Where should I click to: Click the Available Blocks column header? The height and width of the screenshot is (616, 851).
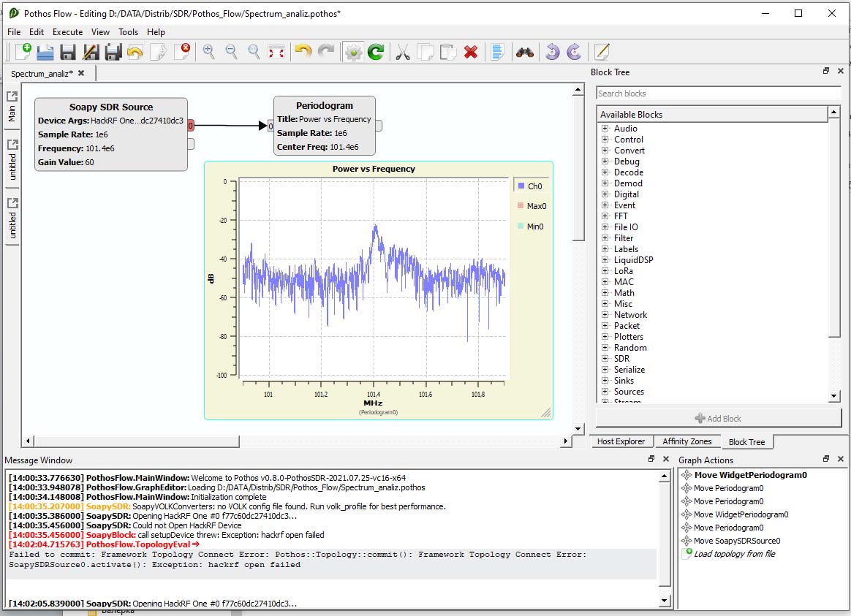point(711,115)
